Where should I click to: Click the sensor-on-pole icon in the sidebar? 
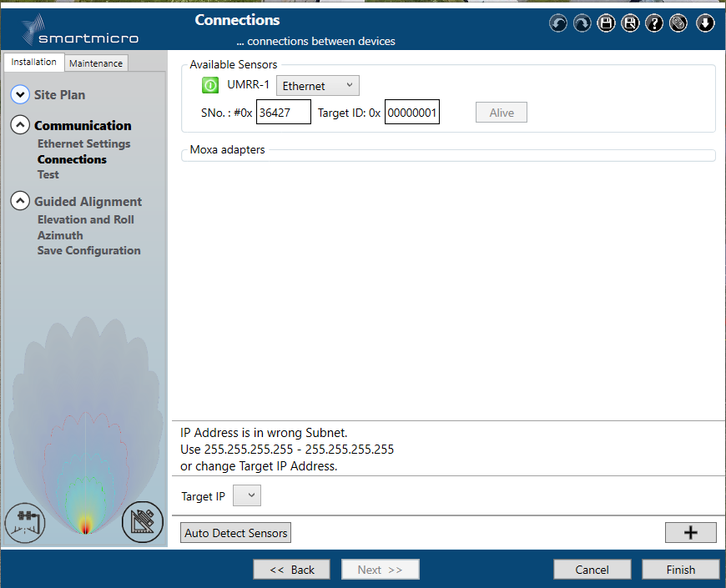click(25, 523)
